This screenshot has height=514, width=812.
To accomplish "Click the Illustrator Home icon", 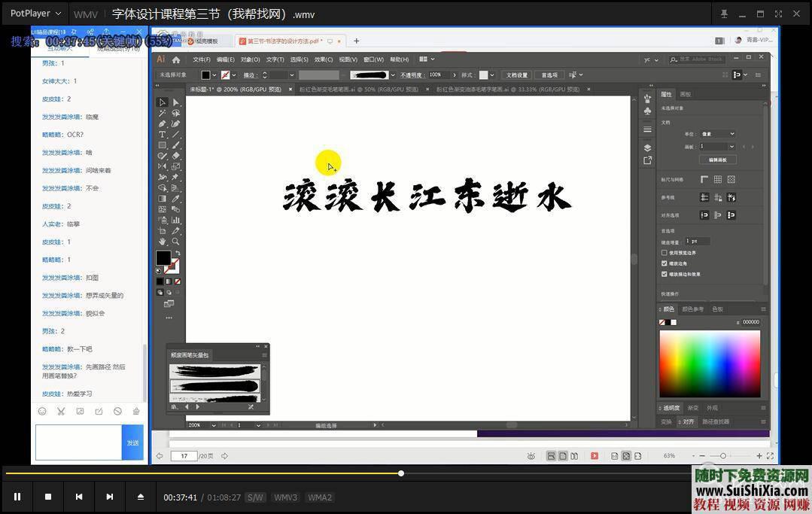I will (x=176, y=59).
